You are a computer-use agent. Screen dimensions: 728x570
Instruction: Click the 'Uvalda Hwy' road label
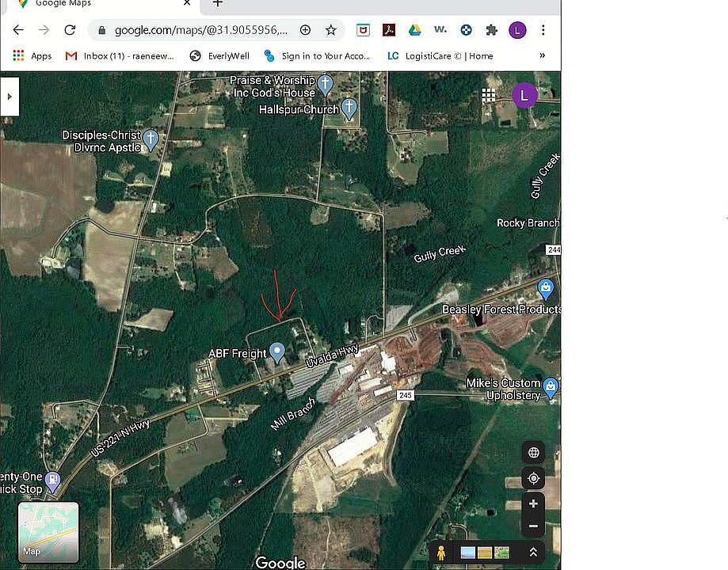333,356
